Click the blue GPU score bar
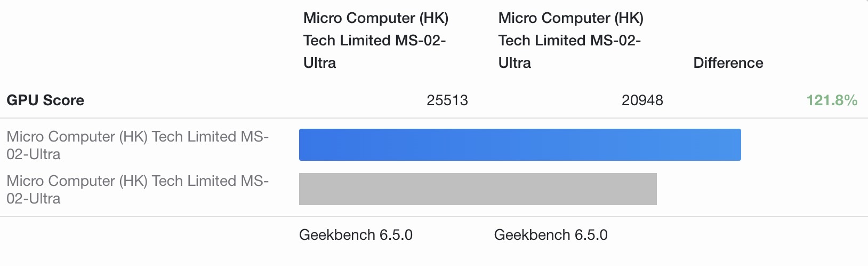 click(x=520, y=145)
